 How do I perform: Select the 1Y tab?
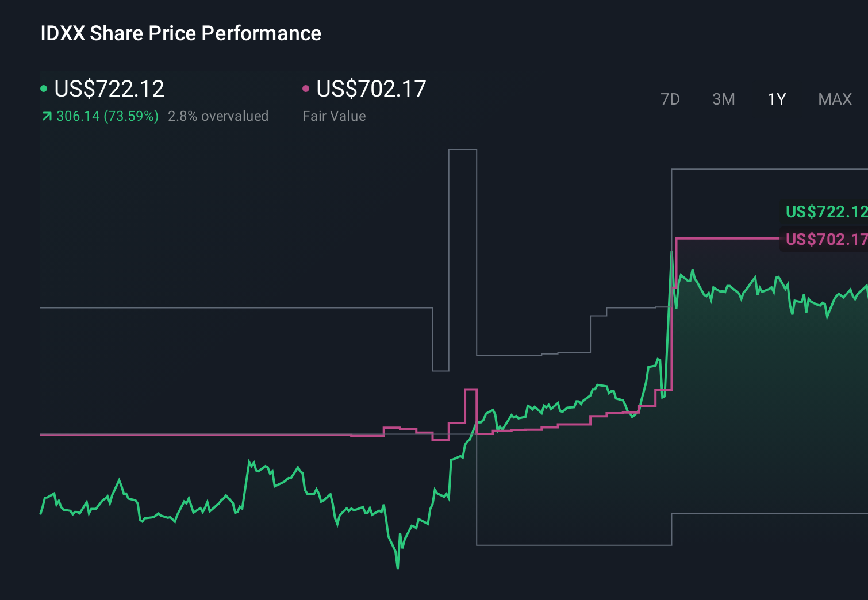[776, 99]
